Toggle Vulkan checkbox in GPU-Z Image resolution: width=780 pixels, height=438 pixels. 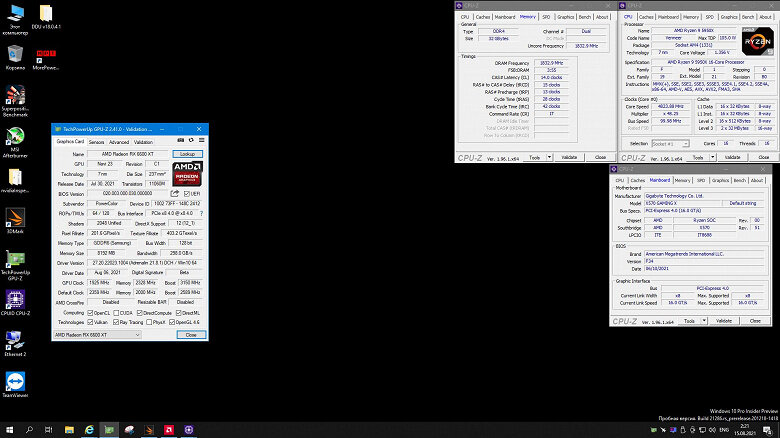click(90, 322)
